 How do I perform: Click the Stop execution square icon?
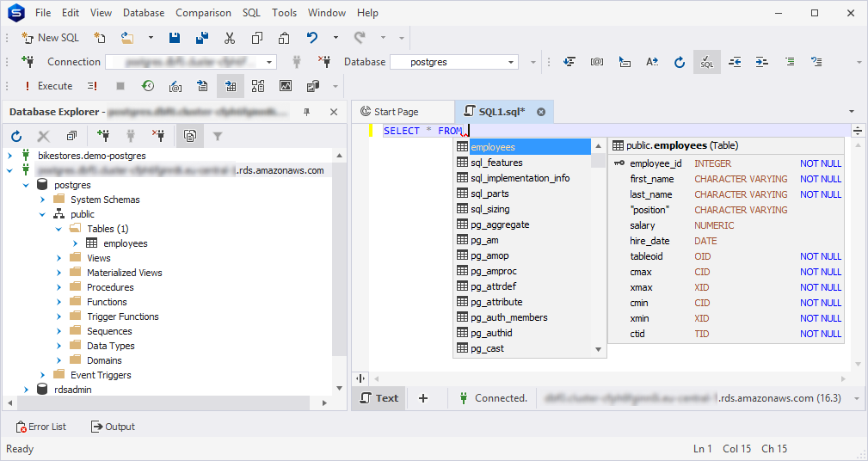120,86
